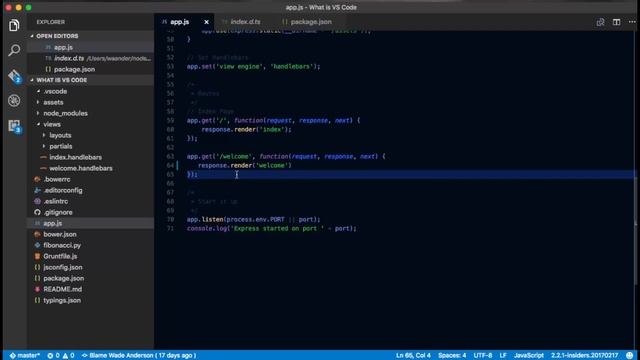The height and width of the screenshot is (360, 640).
Task: Select the app.js editor tab
Action: pyautogui.click(x=179, y=22)
